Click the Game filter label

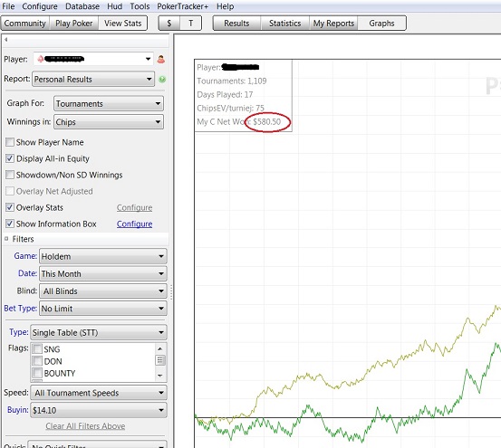click(x=25, y=256)
